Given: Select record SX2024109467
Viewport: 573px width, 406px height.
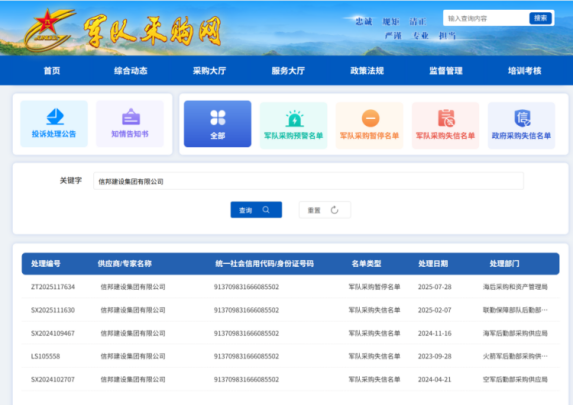Looking at the screenshot, I should 53,333.
